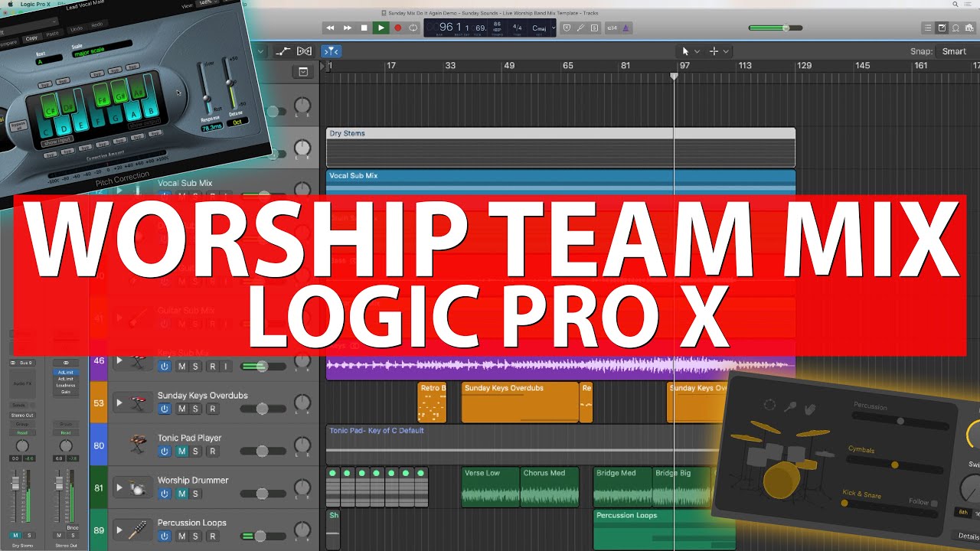Image resolution: width=980 pixels, height=551 pixels.
Task: Click the global tracks disclosure button
Action: 302,72
